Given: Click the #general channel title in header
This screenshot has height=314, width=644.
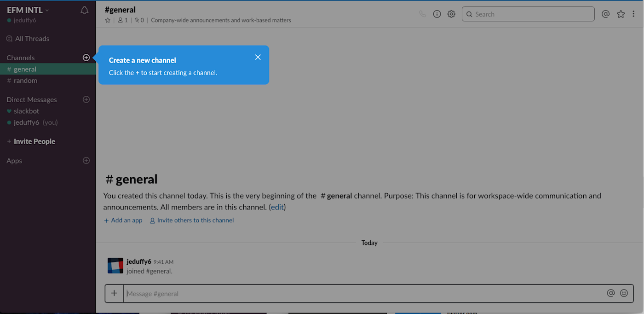Looking at the screenshot, I should 120,10.
